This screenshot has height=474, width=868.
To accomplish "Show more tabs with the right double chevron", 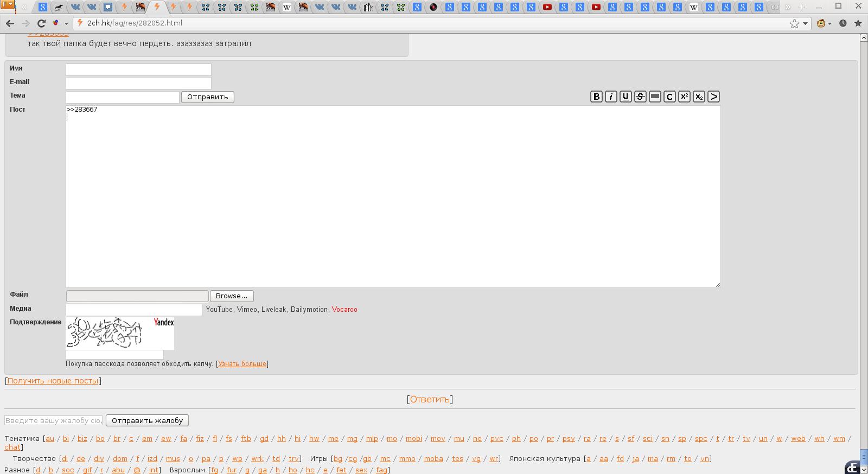I will click(x=788, y=7).
